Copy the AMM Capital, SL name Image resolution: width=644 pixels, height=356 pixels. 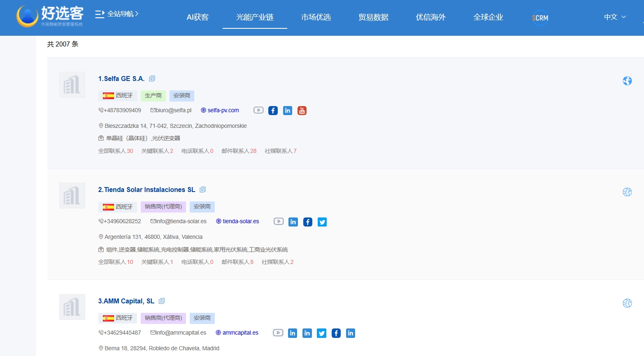(x=162, y=301)
